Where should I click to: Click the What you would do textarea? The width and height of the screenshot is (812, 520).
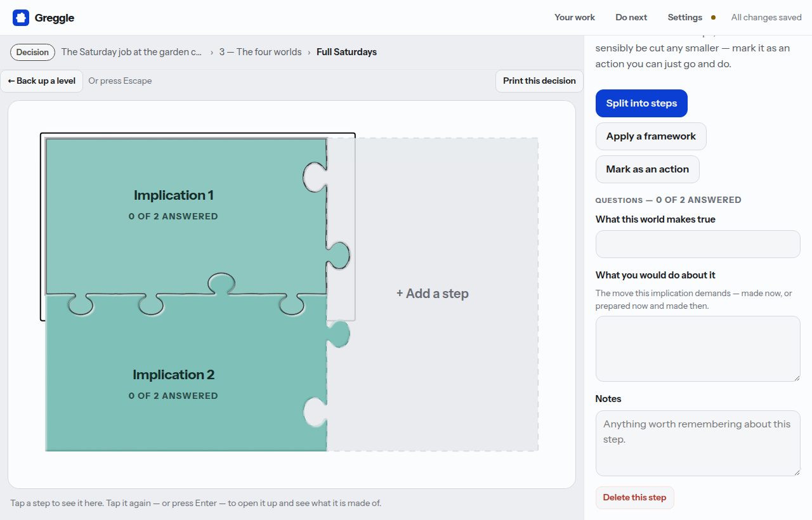[698, 349]
